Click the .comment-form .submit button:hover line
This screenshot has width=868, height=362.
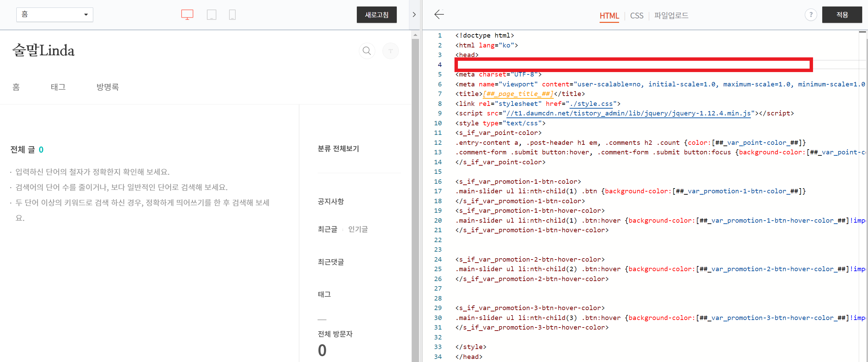pos(660,152)
